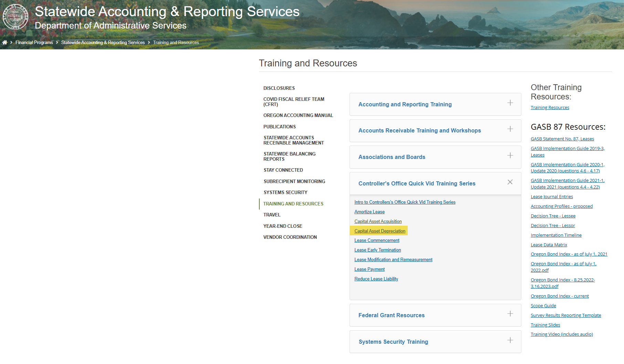The width and height of the screenshot is (624, 364).
Task: Click plus icon for Accounts Receivable Training
Action: (x=510, y=129)
